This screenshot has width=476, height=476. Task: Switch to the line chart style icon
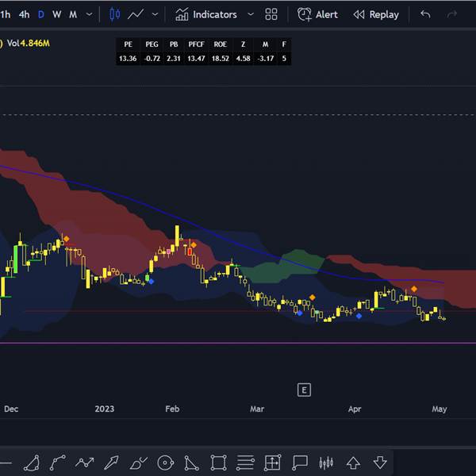coord(136,14)
